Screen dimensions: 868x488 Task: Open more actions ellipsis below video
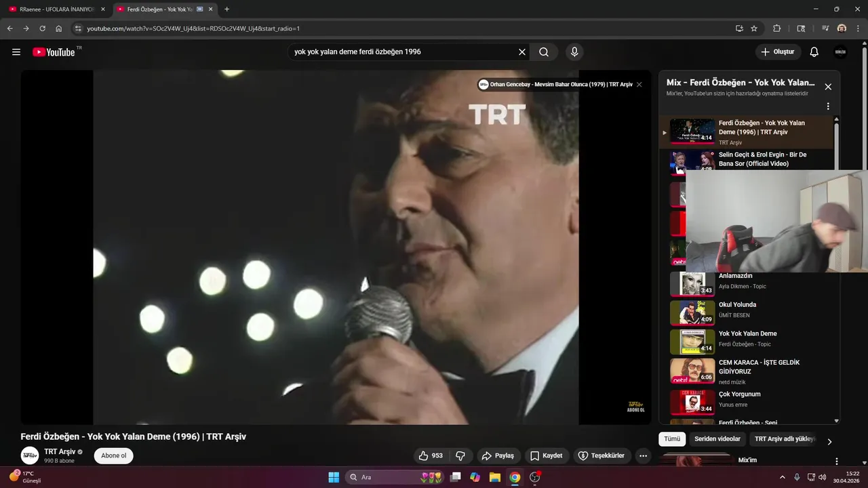pos(643,455)
